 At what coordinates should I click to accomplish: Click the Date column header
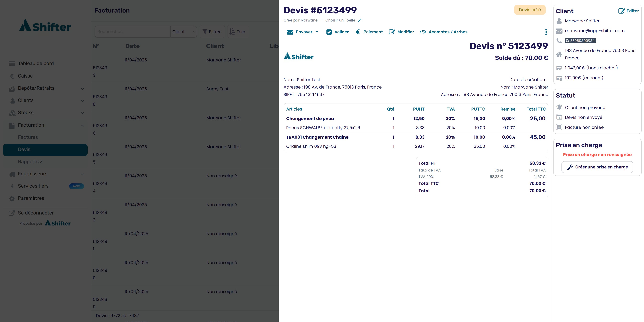coord(132,46)
